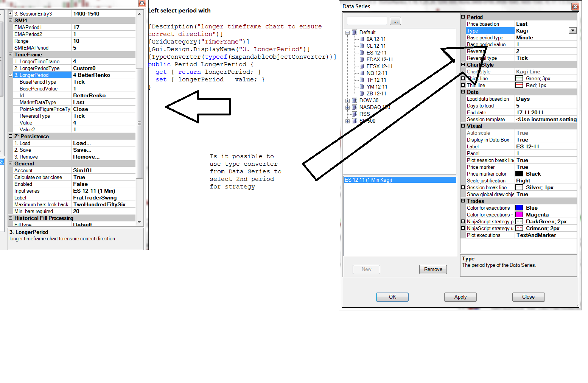This screenshot has height=383, width=588.
Task: Click the LongerPeriodType value Custom0
Action: (x=104, y=68)
